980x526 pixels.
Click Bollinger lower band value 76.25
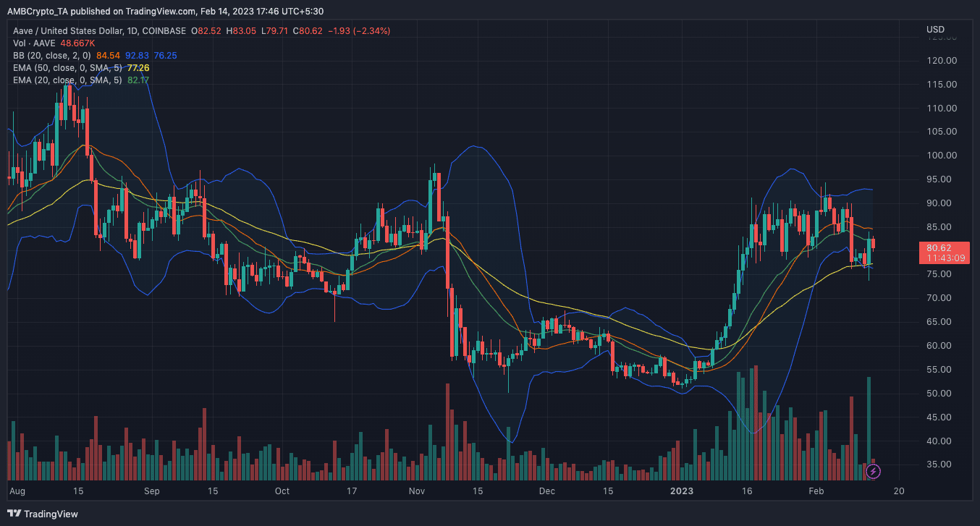[x=166, y=56]
